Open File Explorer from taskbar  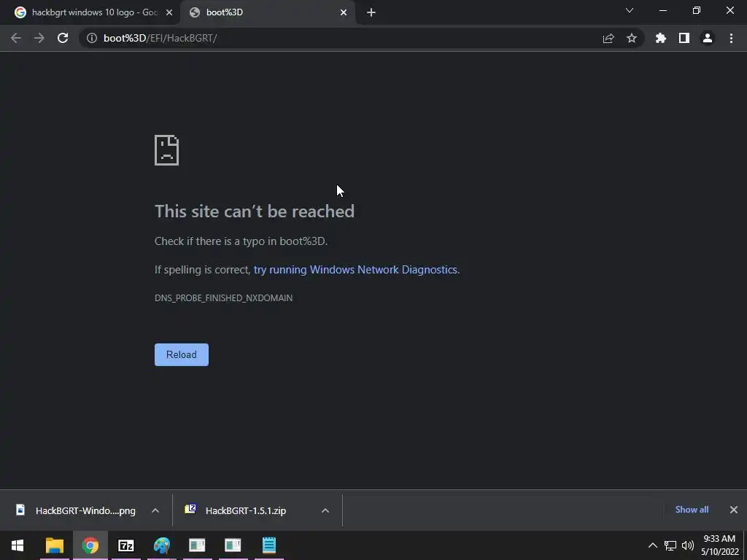tap(54, 545)
